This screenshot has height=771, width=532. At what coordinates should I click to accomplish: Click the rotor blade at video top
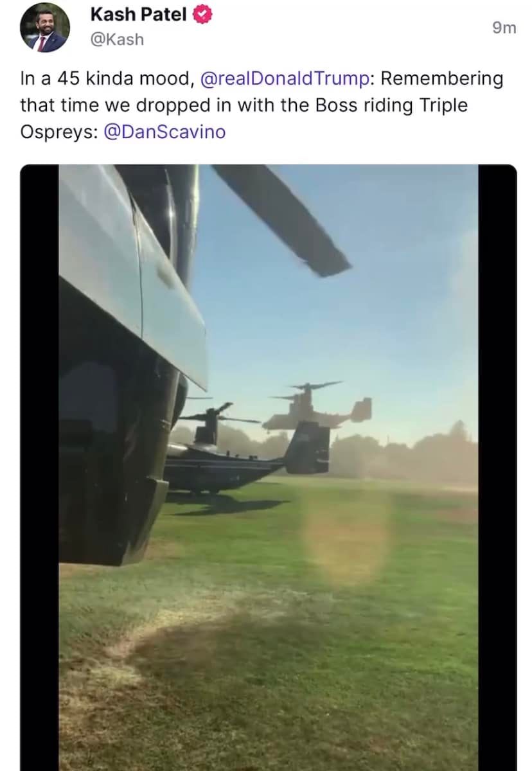(x=281, y=218)
